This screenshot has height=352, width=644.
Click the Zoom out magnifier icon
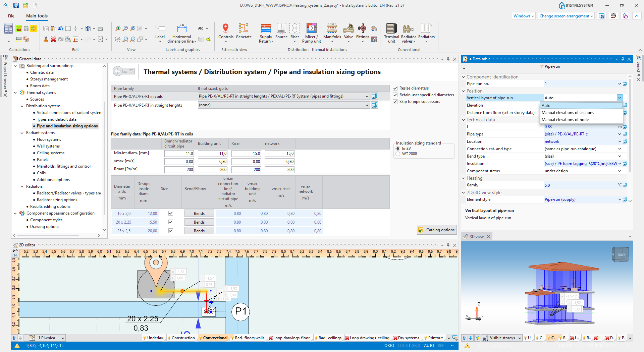[x=125, y=28]
